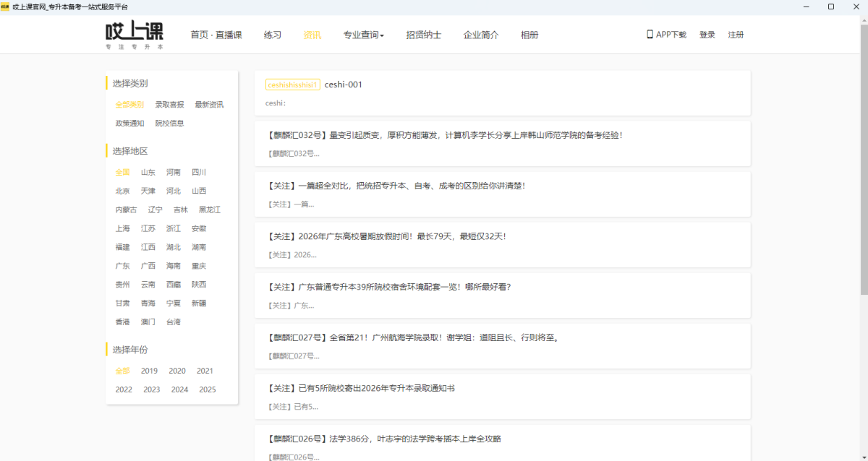
Task: Click the ceshishisshisi1 tag label
Action: coord(293,85)
